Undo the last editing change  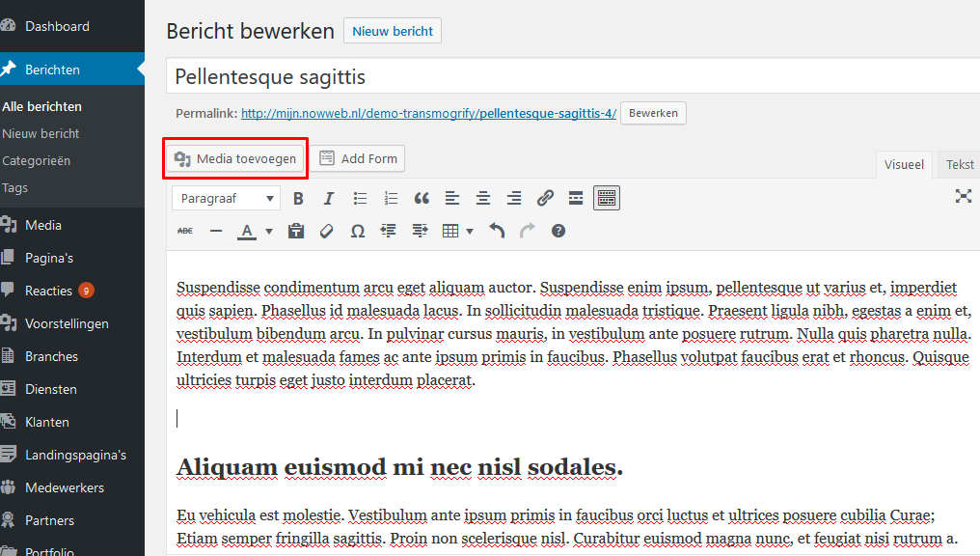497,230
